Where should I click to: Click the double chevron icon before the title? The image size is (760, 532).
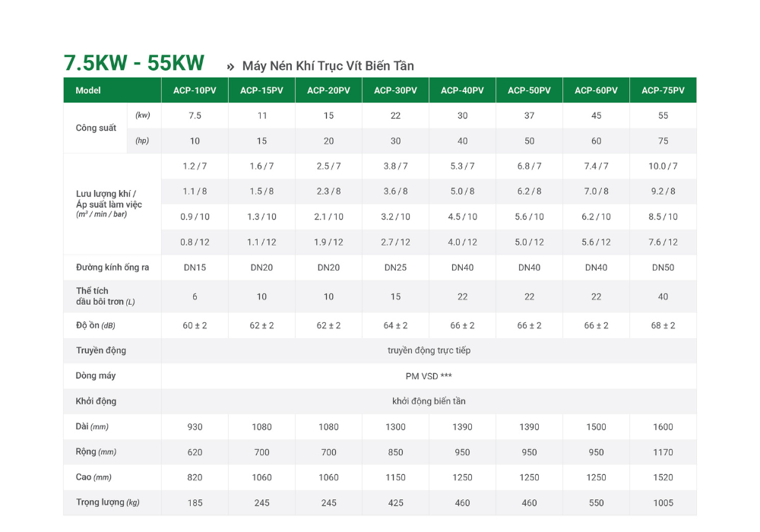tap(230, 67)
